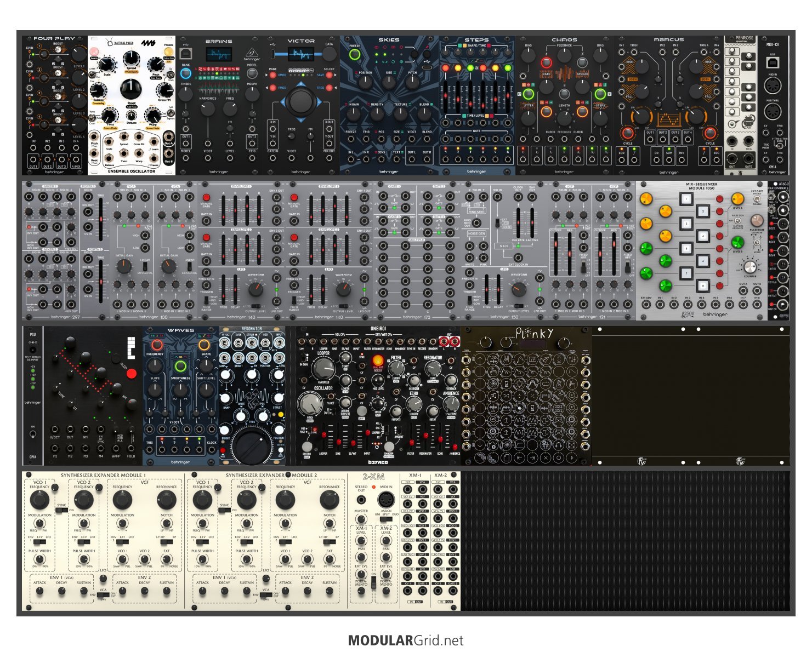The height and width of the screenshot is (652, 812).
Task: Tap the right-arrow pad at Plinky's bottom row
Action: coord(532,457)
